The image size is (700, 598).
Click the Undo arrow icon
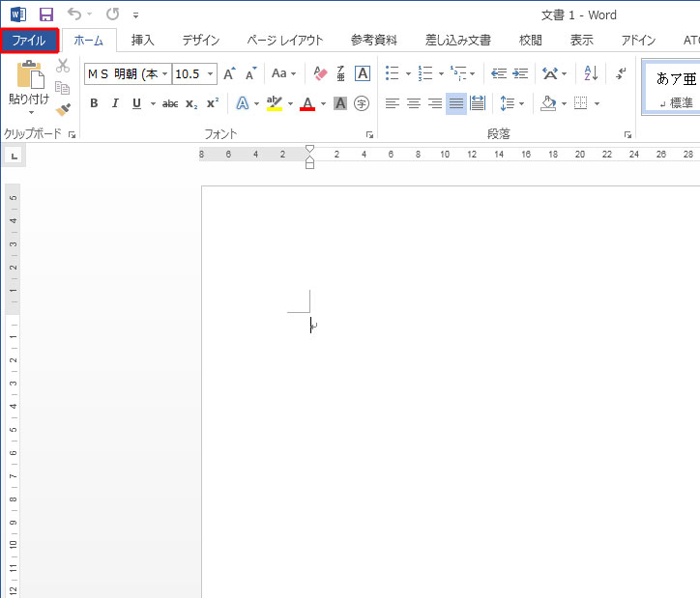[73, 14]
